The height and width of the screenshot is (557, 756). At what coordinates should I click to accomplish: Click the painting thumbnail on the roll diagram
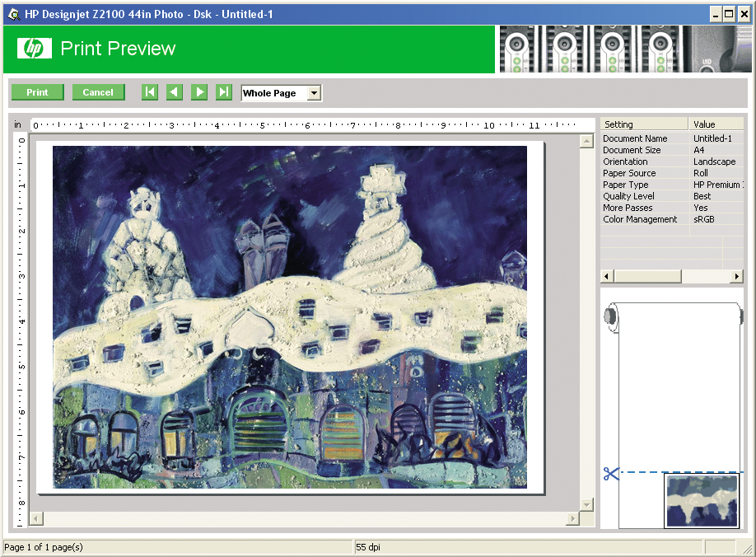point(702,501)
